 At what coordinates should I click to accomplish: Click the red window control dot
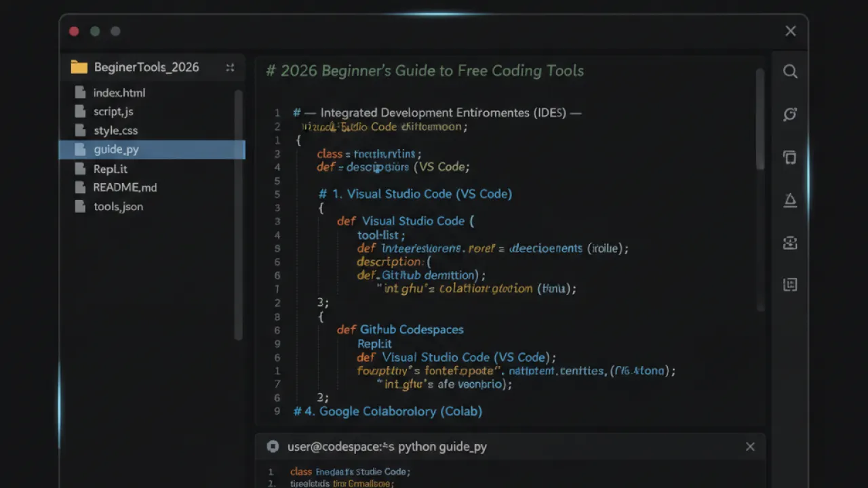click(74, 31)
